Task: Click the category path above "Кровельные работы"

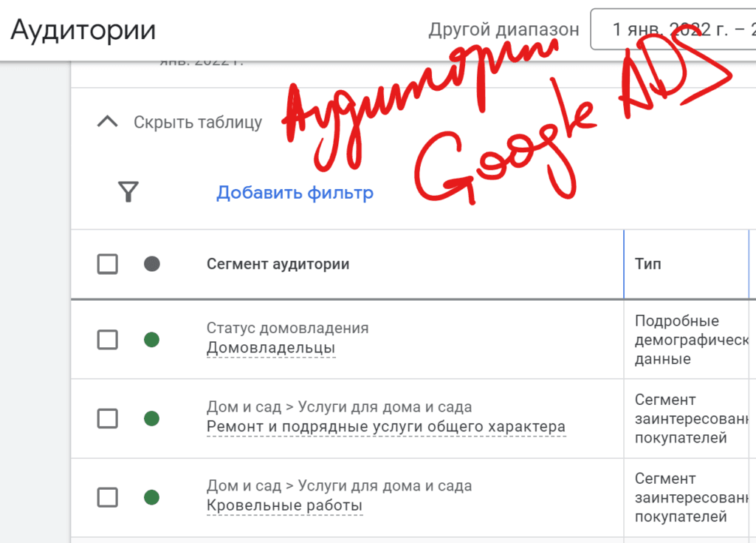Action: 339,485
